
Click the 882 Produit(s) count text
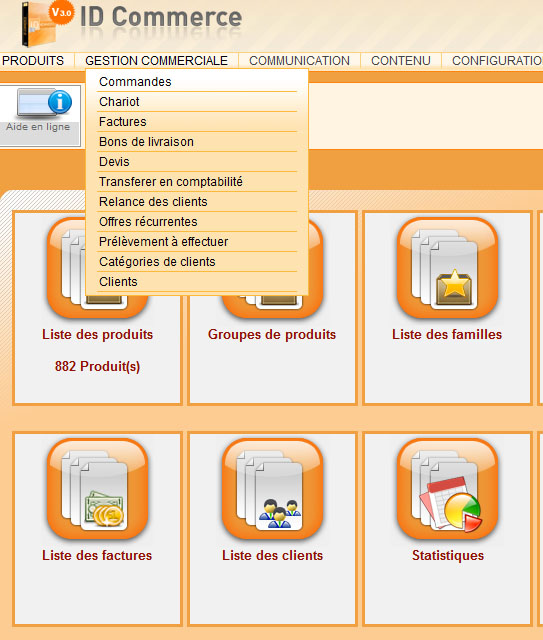(98, 366)
